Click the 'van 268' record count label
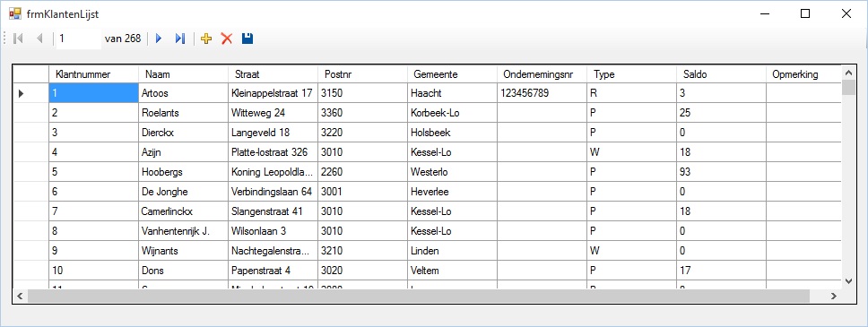The width and height of the screenshot is (868, 327). tap(122, 39)
